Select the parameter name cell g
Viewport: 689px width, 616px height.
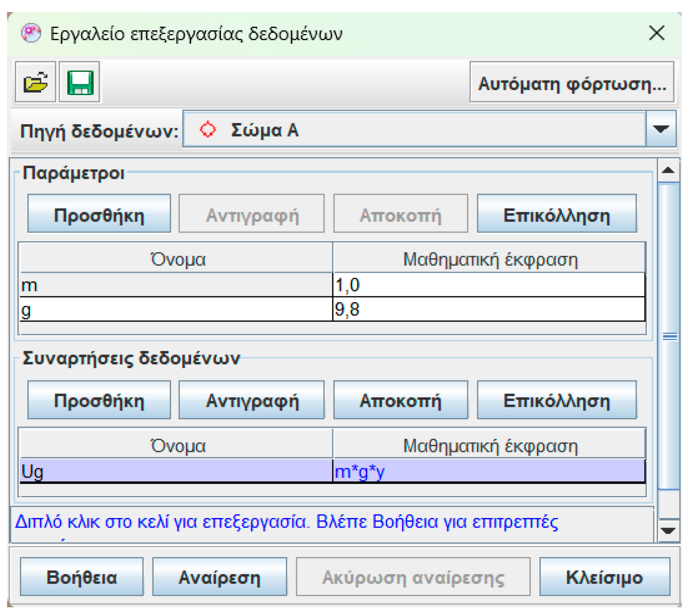coord(176,309)
